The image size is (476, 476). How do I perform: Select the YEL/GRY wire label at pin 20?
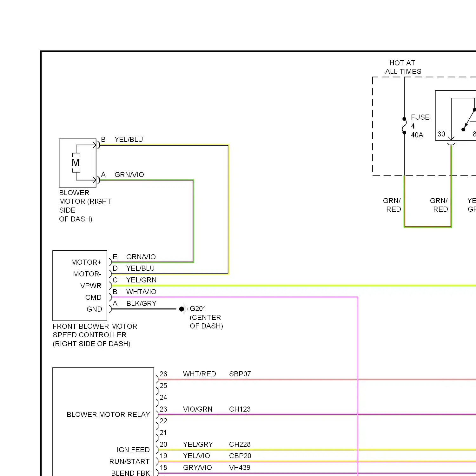(x=198, y=444)
